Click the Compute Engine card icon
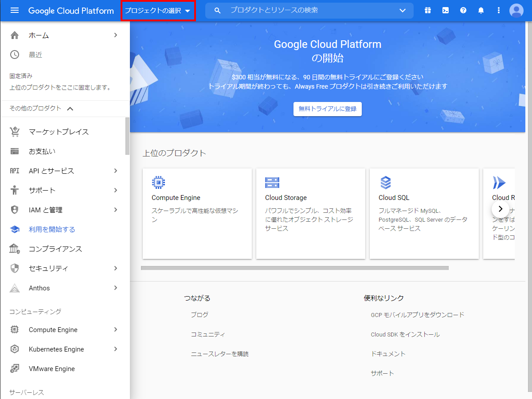 pos(158,182)
